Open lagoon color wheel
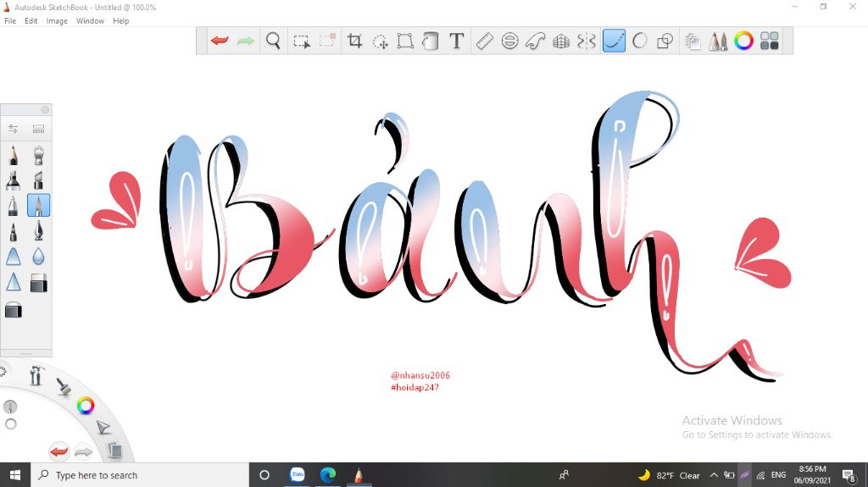The height and width of the screenshot is (487, 868). [x=86, y=406]
